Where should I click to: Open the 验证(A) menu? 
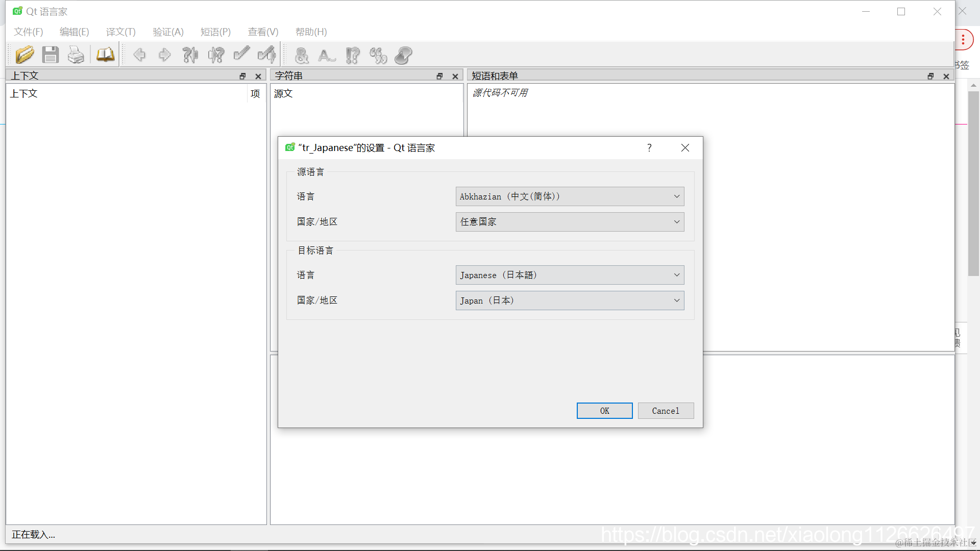(168, 32)
